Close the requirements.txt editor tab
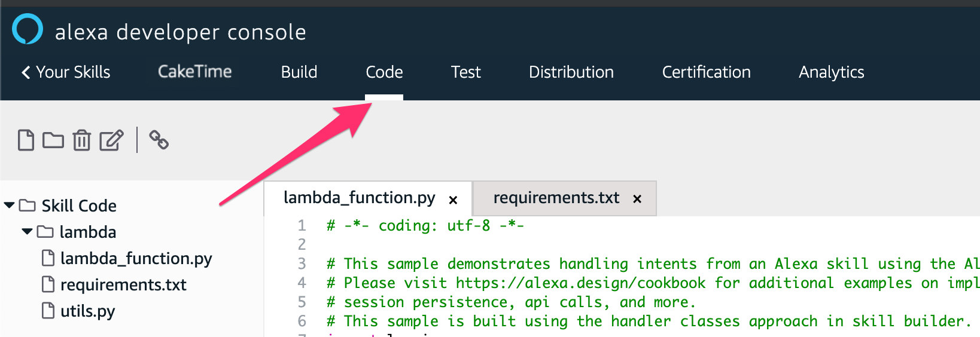The height and width of the screenshot is (337, 980). point(637,199)
